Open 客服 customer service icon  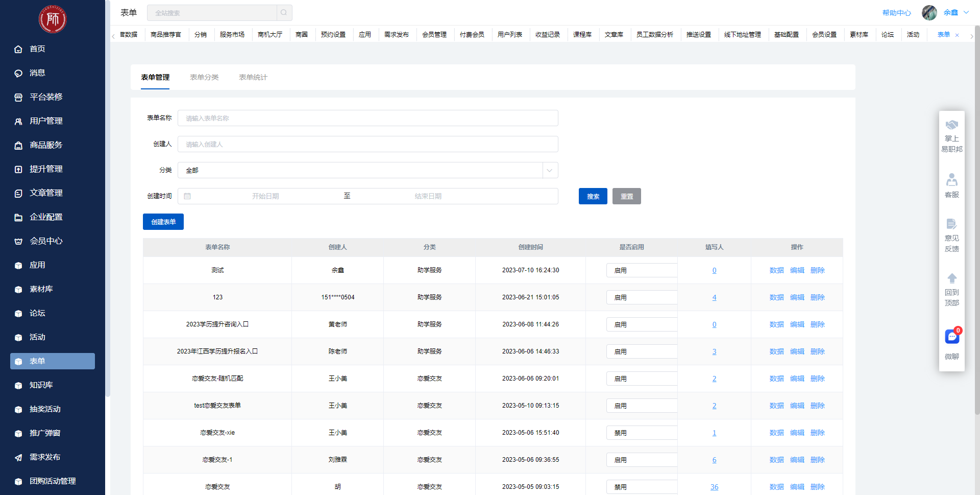(952, 180)
